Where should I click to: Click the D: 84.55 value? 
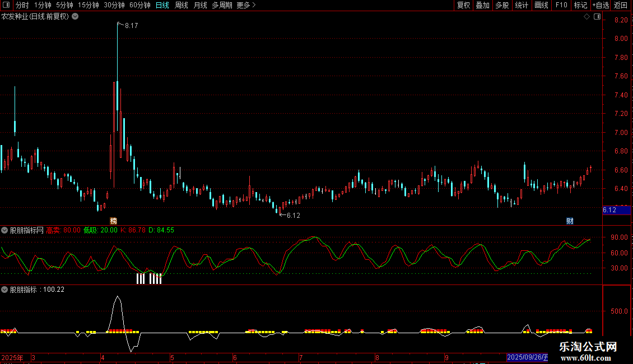point(161,230)
